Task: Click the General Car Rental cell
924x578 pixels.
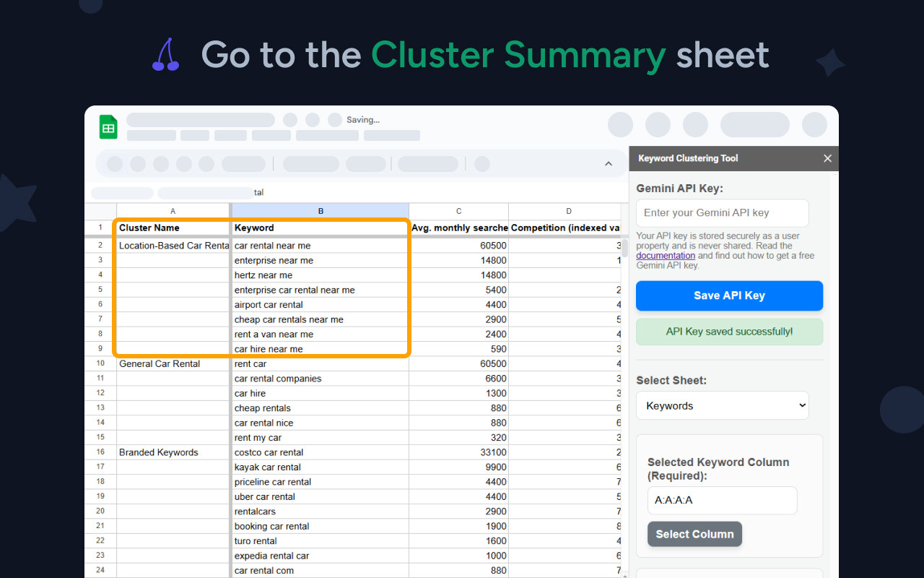Action: pos(173,364)
